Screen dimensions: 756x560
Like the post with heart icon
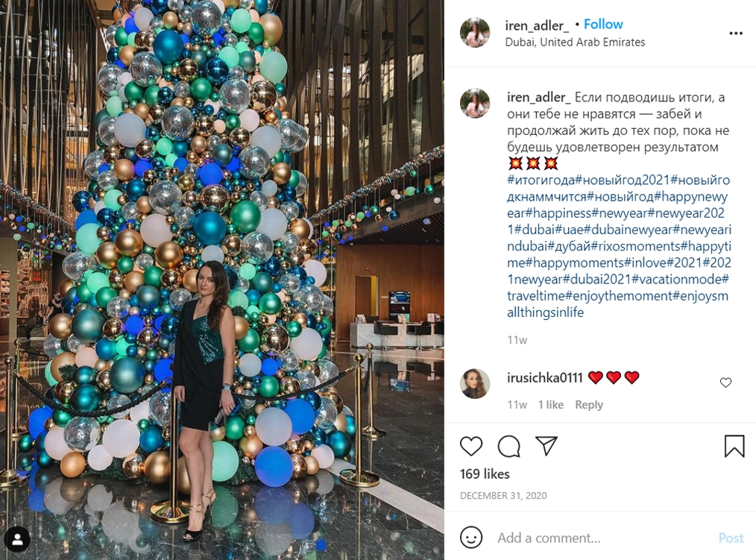[x=471, y=446]
